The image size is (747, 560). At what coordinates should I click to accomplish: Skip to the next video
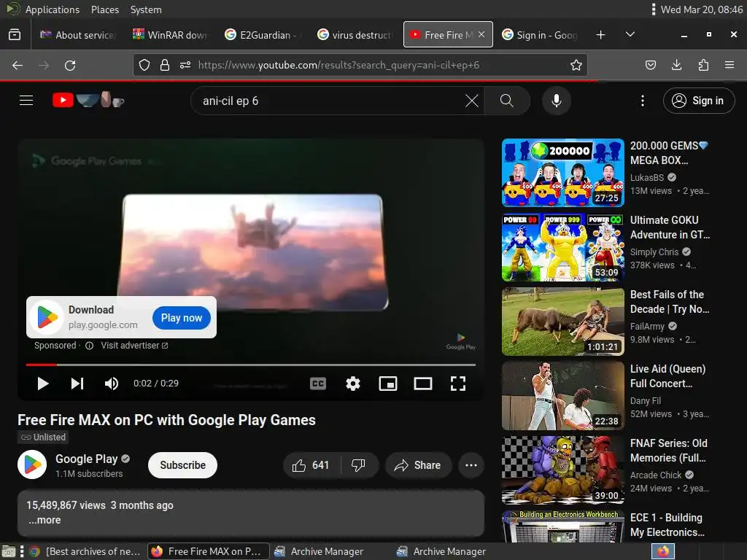pos(77,384)
